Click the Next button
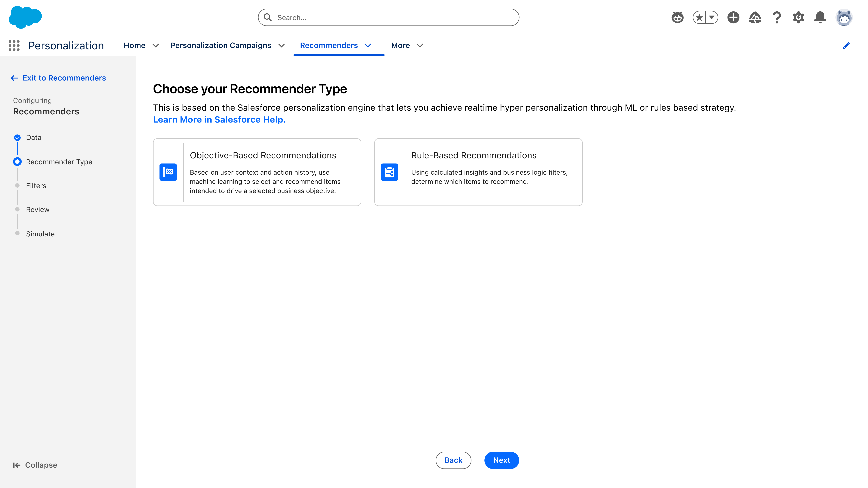 [x=502, y=460]
